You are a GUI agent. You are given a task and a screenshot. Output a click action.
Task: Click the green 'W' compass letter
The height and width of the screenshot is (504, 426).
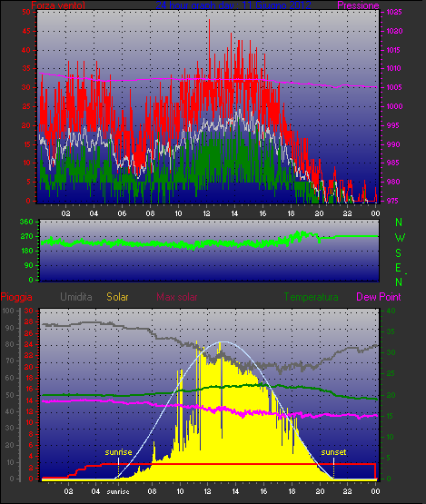tap(400, 238)
